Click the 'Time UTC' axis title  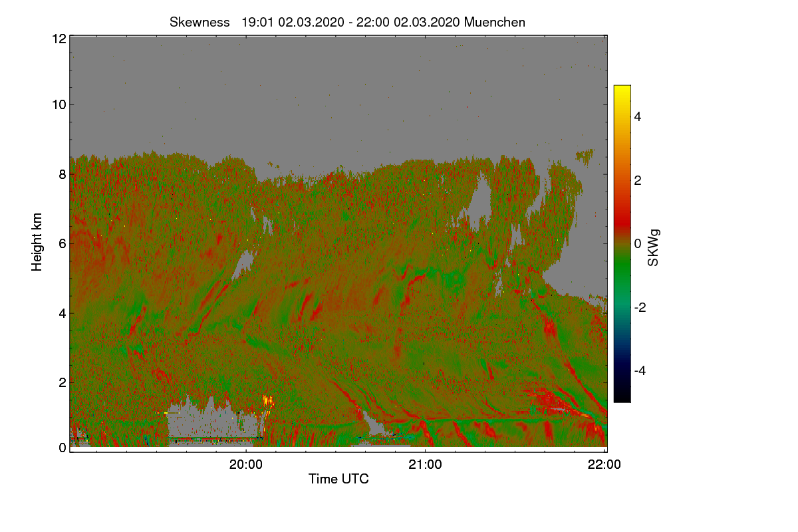click(338, 479)
